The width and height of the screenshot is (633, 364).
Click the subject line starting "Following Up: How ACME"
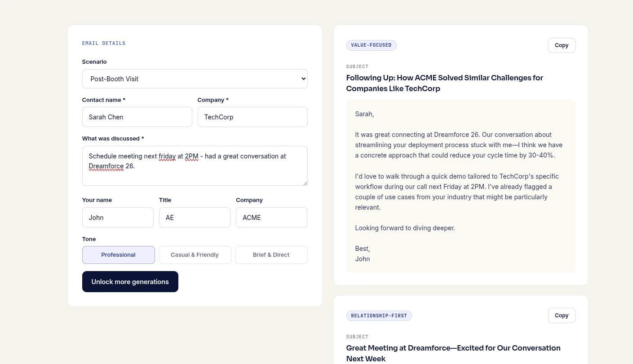coord(445,83)
